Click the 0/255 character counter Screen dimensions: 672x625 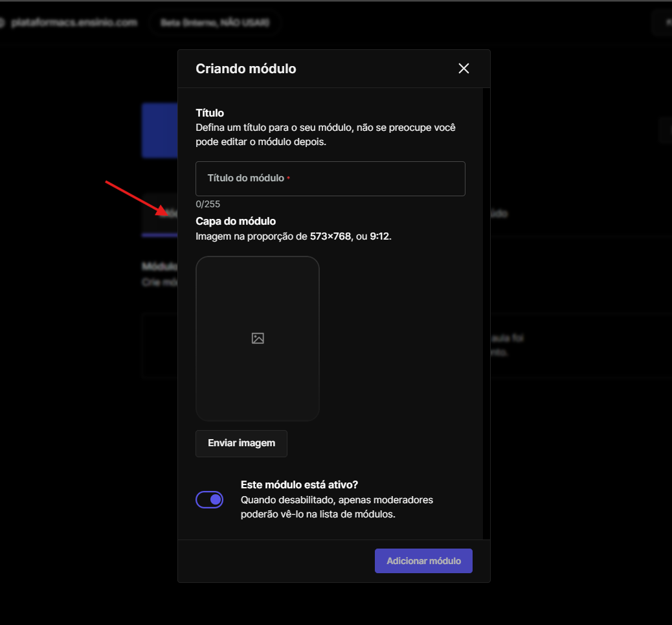[x=208, y=204]
